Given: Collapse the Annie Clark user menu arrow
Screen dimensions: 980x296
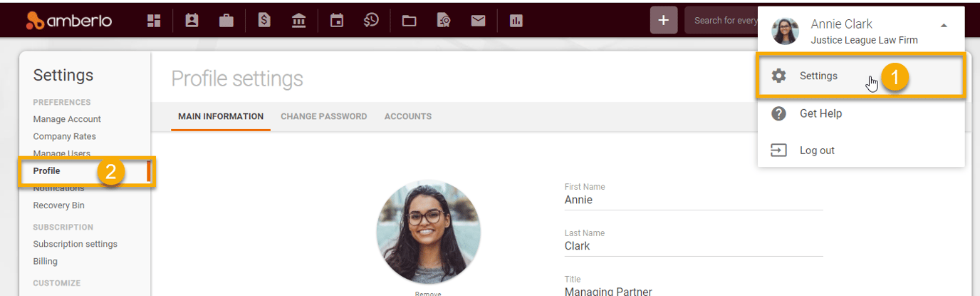Looking at the screenshot, I should pyautogui.click(x=944, y=25).
